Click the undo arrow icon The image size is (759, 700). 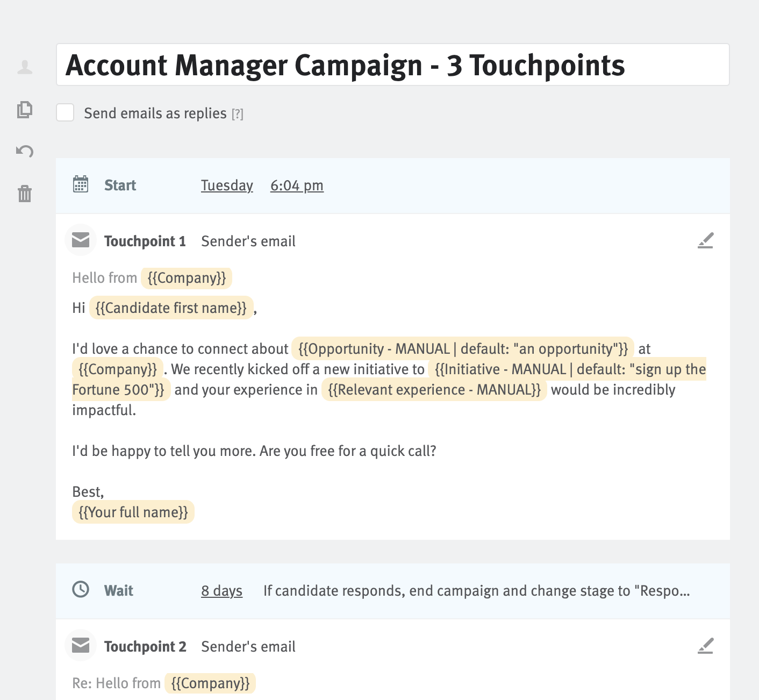point(25,151)
